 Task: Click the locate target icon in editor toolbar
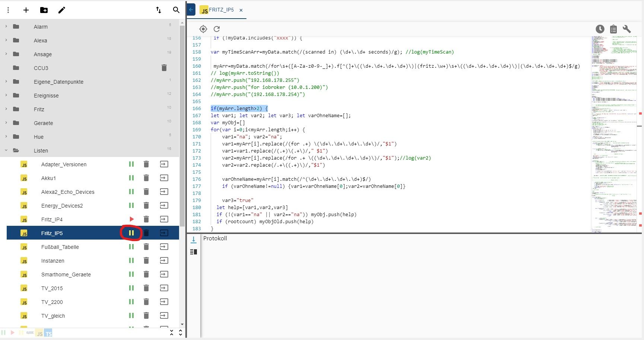(203, 29)
